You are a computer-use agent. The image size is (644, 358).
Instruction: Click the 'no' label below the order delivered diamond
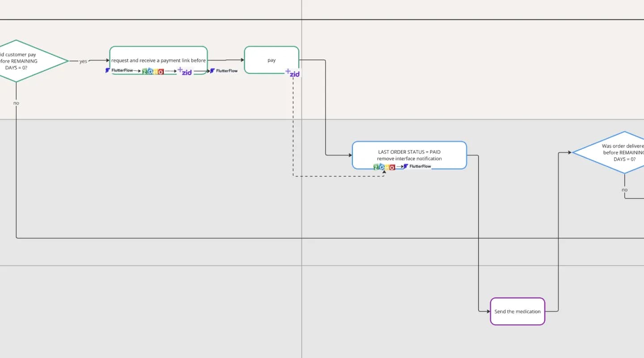point(624,190)
